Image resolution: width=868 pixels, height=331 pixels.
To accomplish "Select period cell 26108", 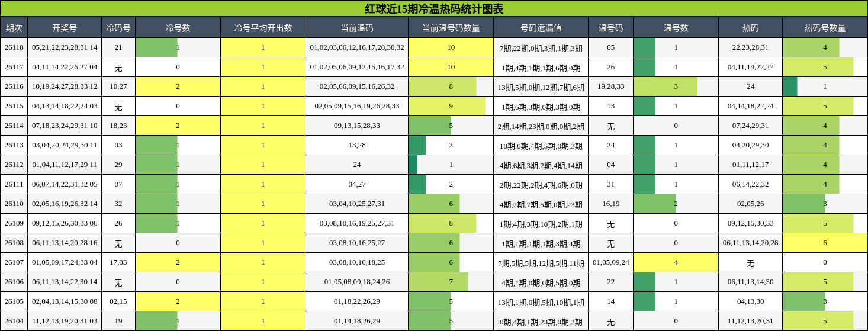I will click(x=14, y=243).
